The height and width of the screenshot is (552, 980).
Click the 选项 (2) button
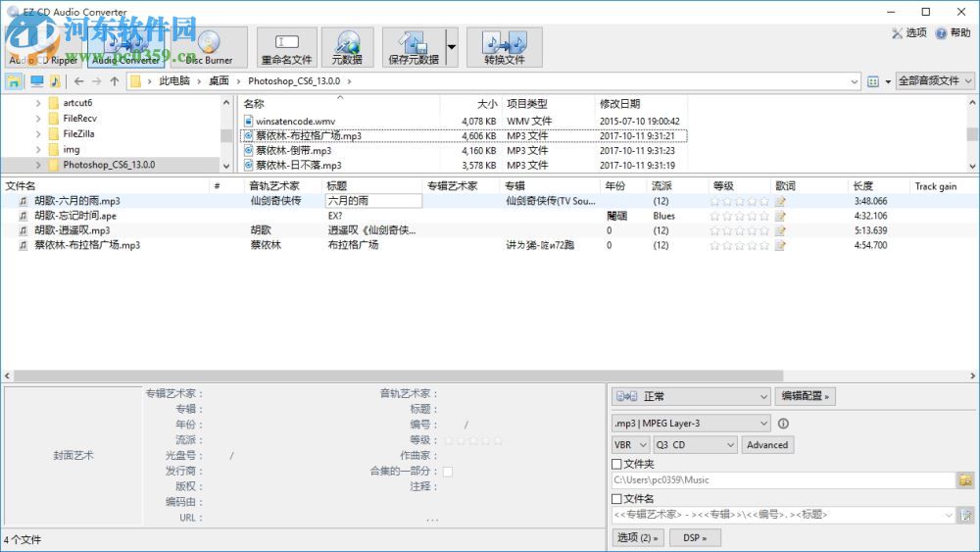point(638,537)
